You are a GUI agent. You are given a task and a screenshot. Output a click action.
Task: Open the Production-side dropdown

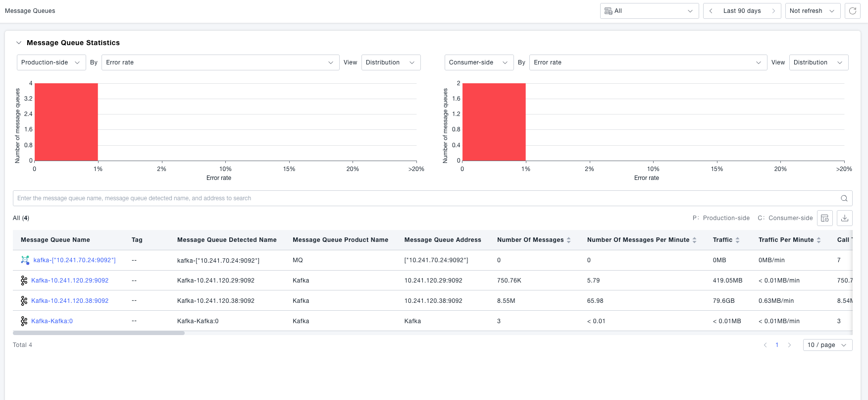click(51, 62)
